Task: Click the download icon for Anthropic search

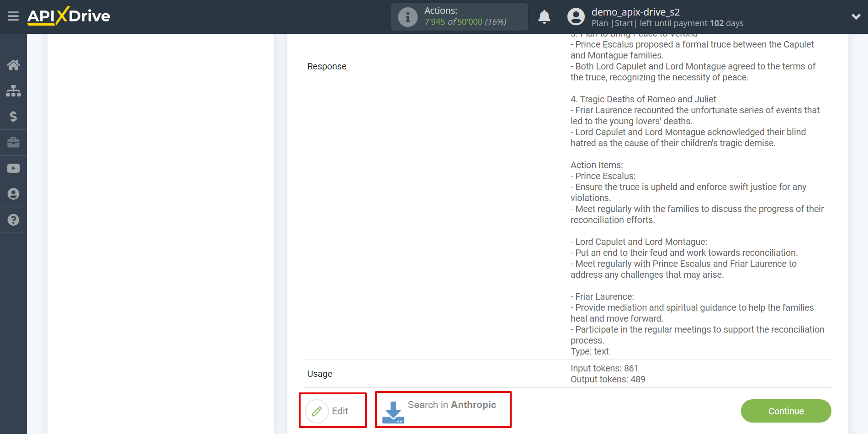Action: click(393, 412)
